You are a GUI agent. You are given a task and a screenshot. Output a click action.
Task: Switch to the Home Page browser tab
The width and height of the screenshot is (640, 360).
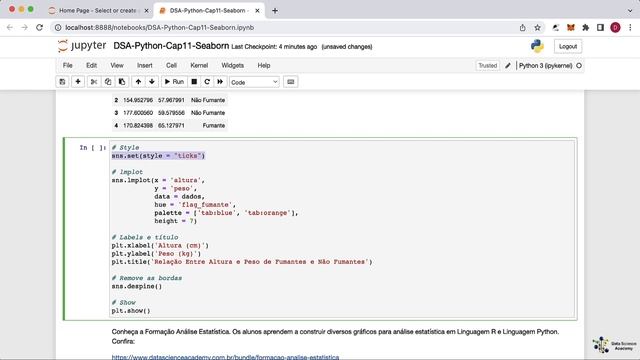(x=97, y=11)
